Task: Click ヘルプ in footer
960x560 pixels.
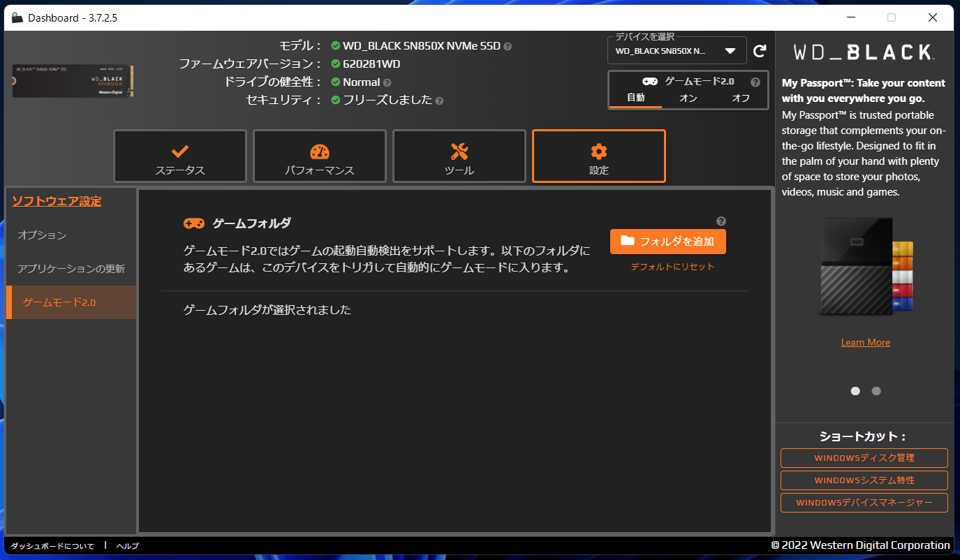Action: pyautogui.click(x=128, y=546)
